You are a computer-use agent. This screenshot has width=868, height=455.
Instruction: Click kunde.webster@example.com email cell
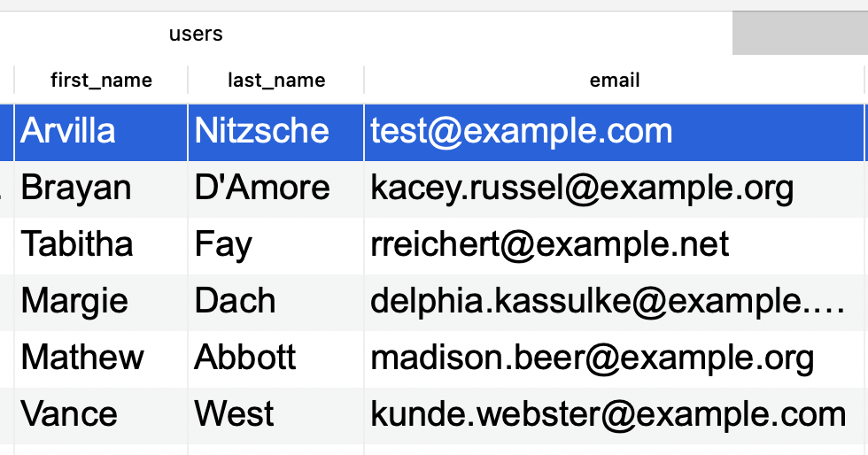click(615, 416)
